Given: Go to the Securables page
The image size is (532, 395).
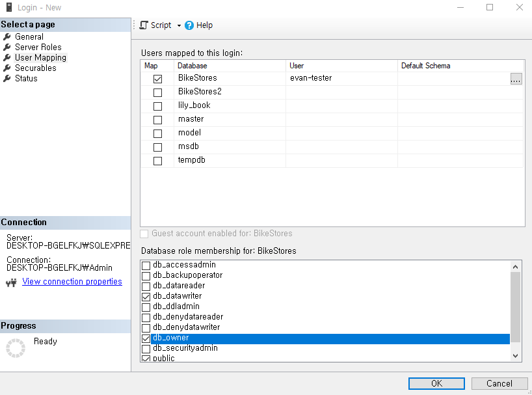Looking at the screenshot, I should (x=35, y=68).
